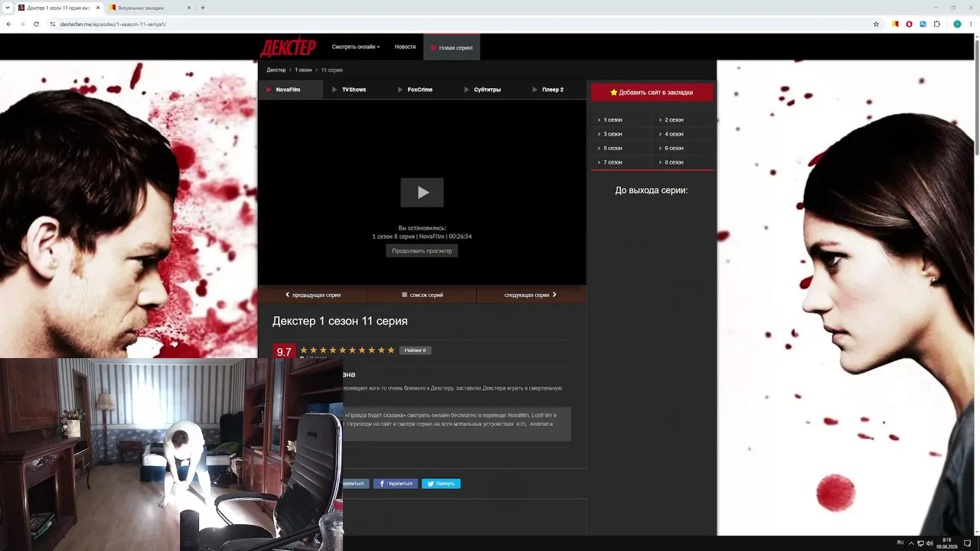Bookmark this page with the star icon
This screenshot has height=551, width=980.
(x=876, y=24)
